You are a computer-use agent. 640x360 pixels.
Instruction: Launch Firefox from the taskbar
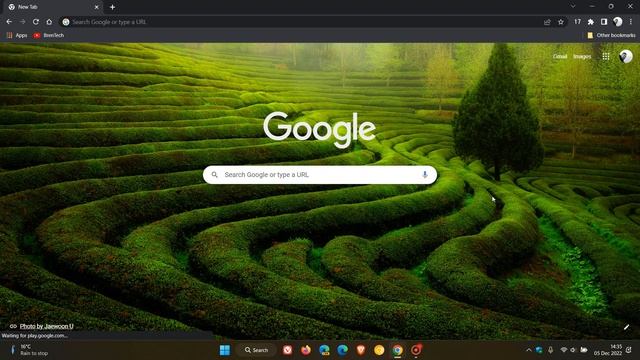[x=306, y=350]
